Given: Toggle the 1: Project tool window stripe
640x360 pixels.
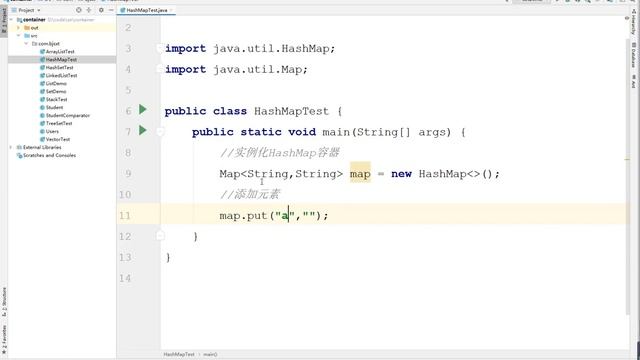Looking at the screenshot, I should pyautogui.click(x=4, y=21).
